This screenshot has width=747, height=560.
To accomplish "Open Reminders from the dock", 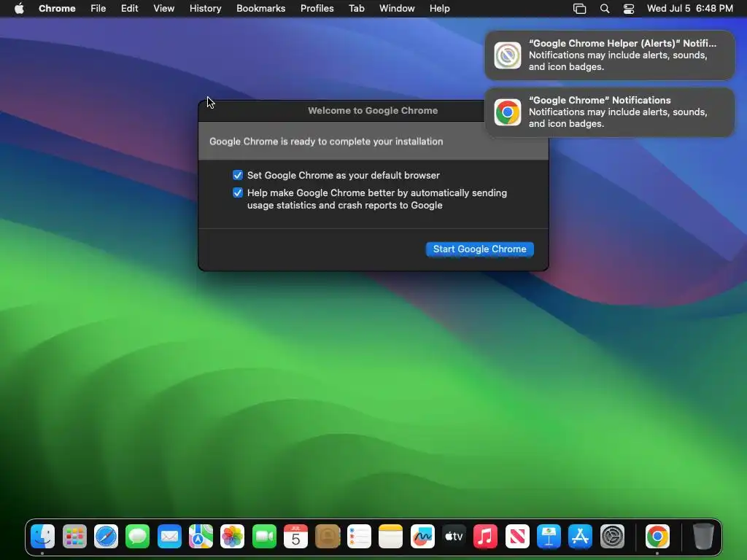I will (x=359, y=537).
